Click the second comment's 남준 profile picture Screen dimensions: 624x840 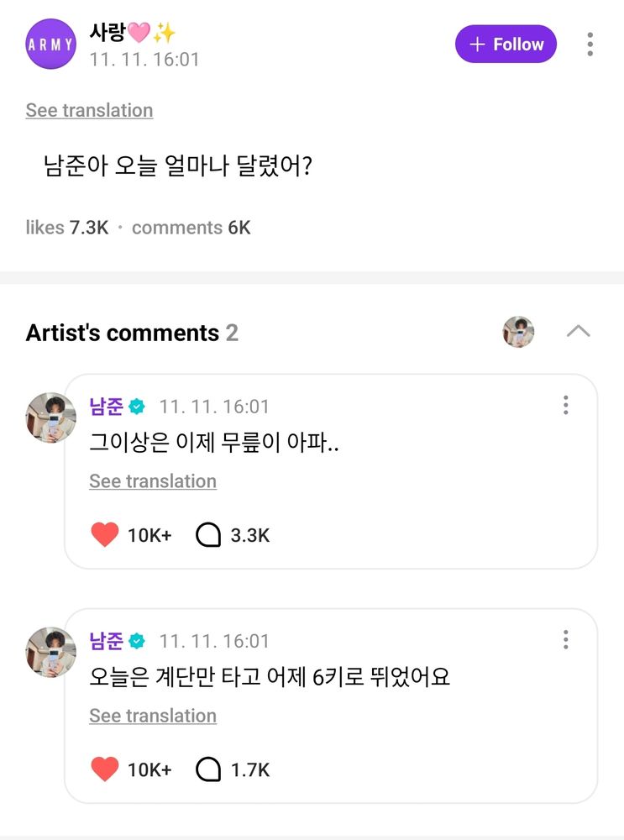click(51, 652)
